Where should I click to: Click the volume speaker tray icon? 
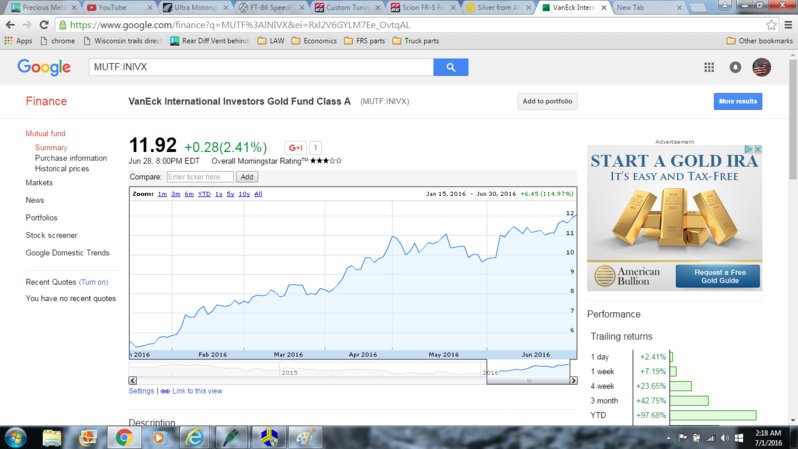coord(725,438)
